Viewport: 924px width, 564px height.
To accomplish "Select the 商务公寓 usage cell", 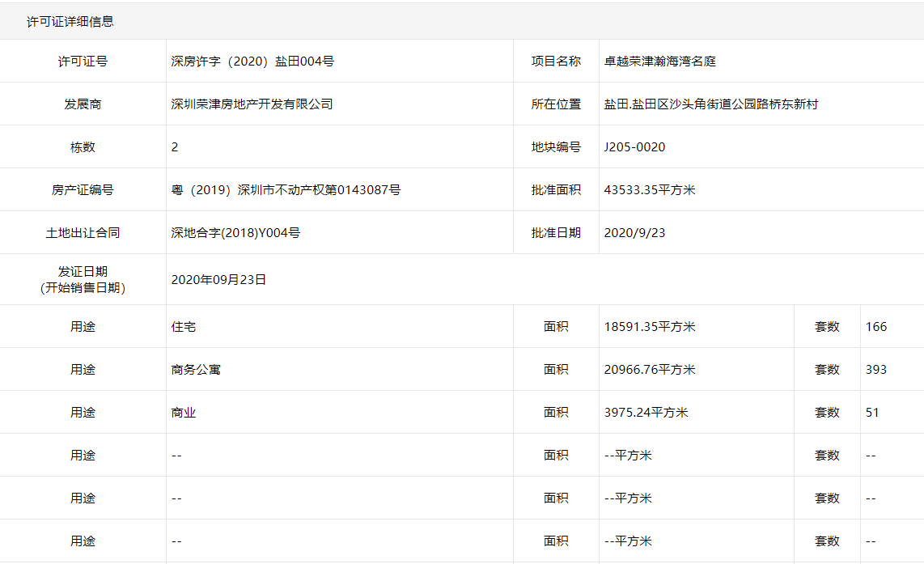I will point(196,370).
